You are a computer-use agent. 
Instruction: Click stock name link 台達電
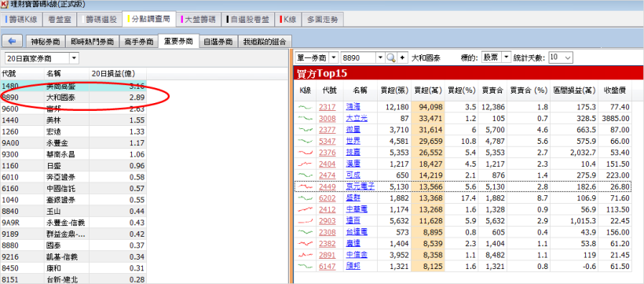tap(357, 232)
